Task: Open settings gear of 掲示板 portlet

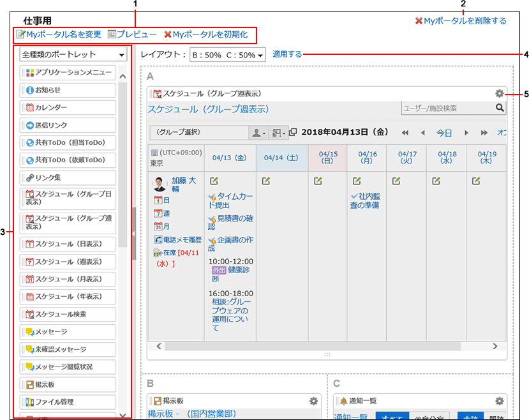Action: (x=313, y=401)
